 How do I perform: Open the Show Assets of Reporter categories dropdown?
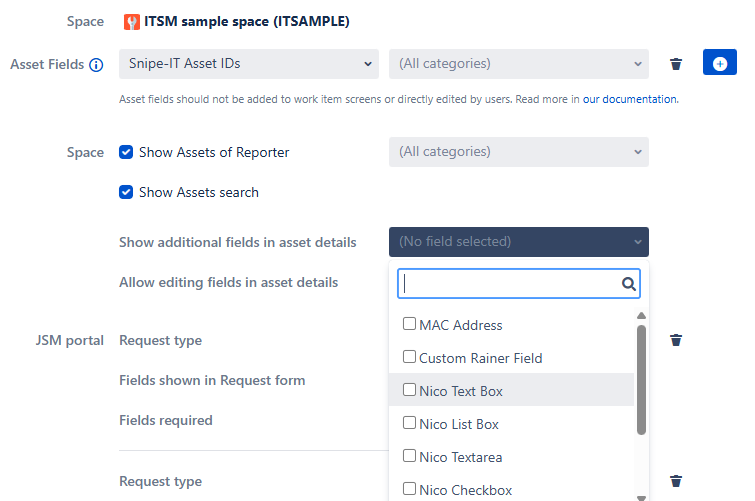pos(518,152)
